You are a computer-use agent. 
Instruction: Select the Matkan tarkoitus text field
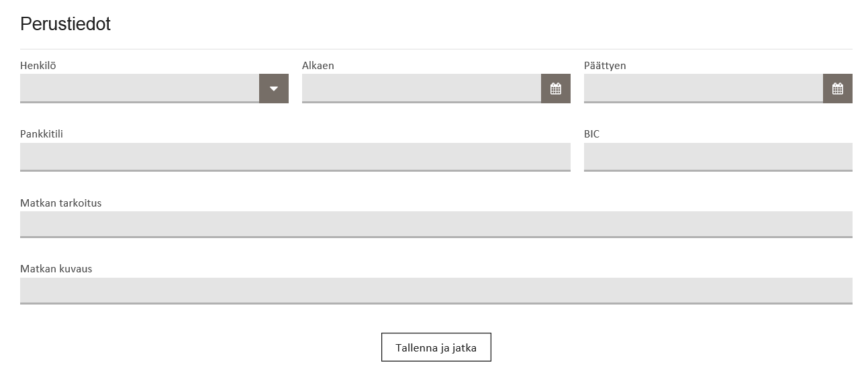point(436,225)
